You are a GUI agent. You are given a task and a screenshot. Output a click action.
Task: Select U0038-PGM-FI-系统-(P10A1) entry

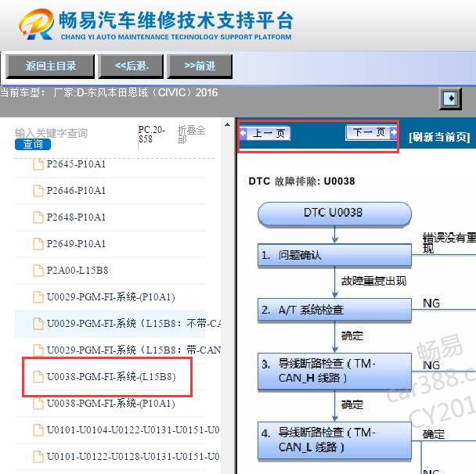tap(111, 404)
